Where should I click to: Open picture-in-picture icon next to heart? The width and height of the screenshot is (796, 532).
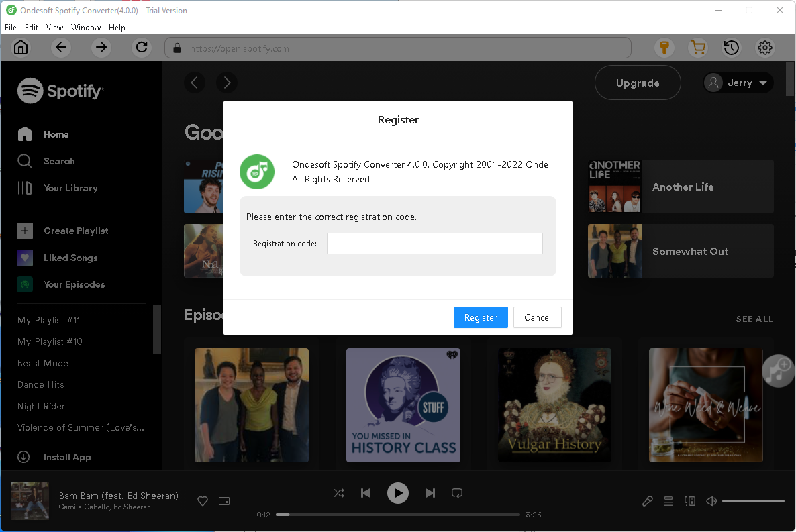tap(224, 501)
